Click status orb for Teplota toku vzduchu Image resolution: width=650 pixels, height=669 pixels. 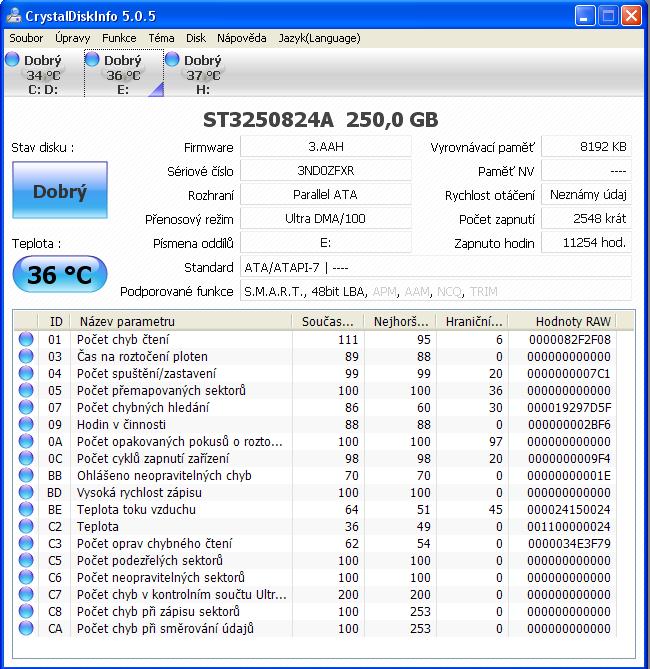coord(26,509)
